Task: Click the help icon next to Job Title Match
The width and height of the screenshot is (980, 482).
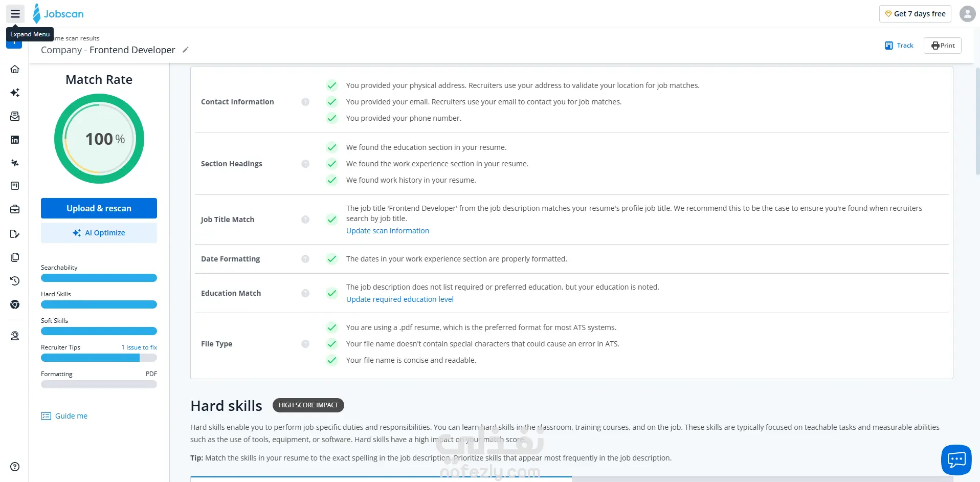Action: click(305, 220)
